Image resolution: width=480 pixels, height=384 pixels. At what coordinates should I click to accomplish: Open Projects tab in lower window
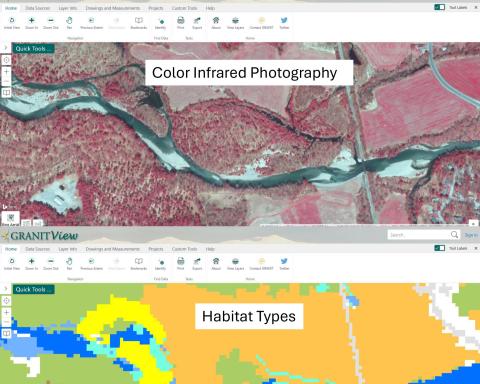(156, 249)
